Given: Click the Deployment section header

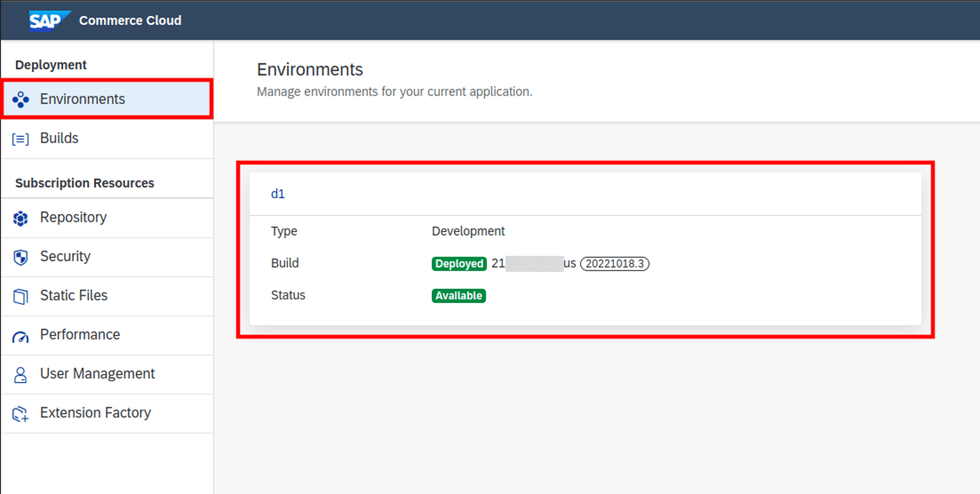Looking at the screenshot, I should point(51,65).
